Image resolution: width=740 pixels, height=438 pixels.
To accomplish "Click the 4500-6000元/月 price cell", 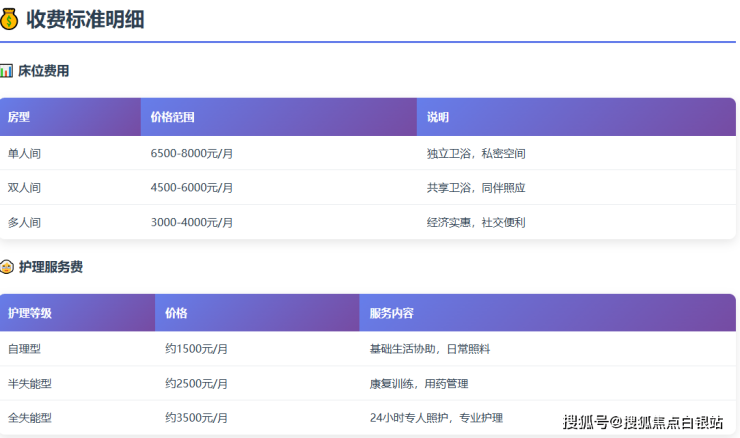I will point(192,187).
